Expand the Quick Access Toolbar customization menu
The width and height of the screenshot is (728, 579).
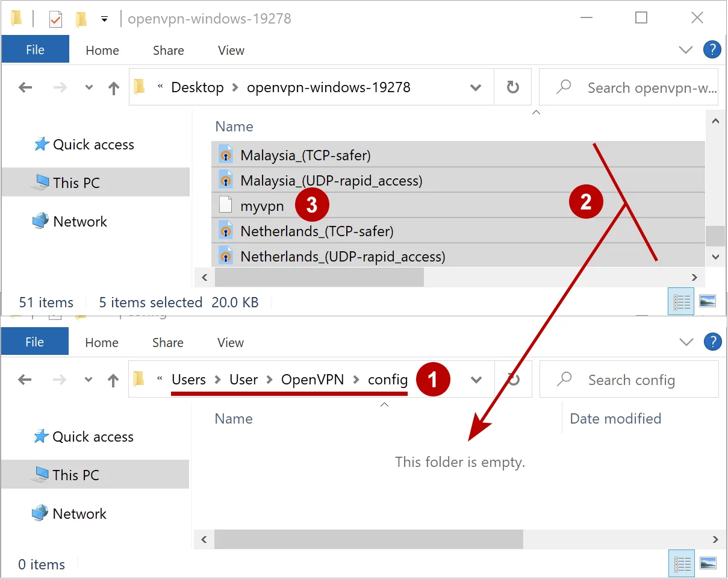click(x=104, y=19)
